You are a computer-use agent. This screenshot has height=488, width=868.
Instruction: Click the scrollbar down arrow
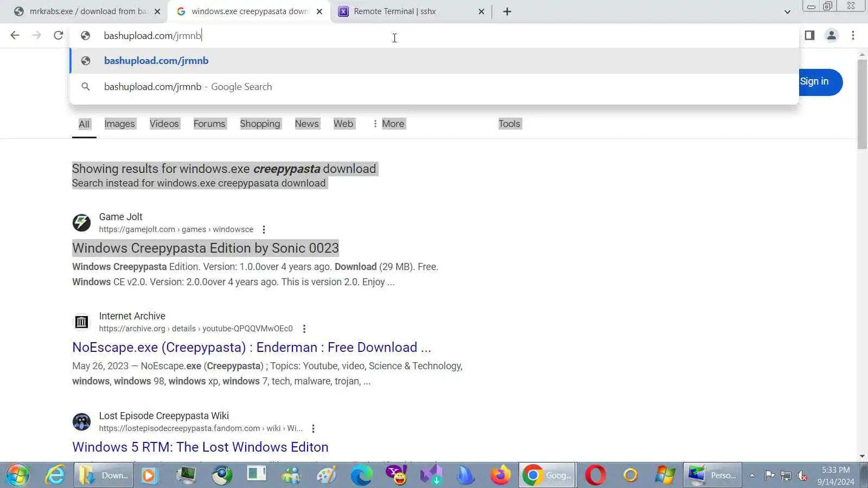point(862,457)
